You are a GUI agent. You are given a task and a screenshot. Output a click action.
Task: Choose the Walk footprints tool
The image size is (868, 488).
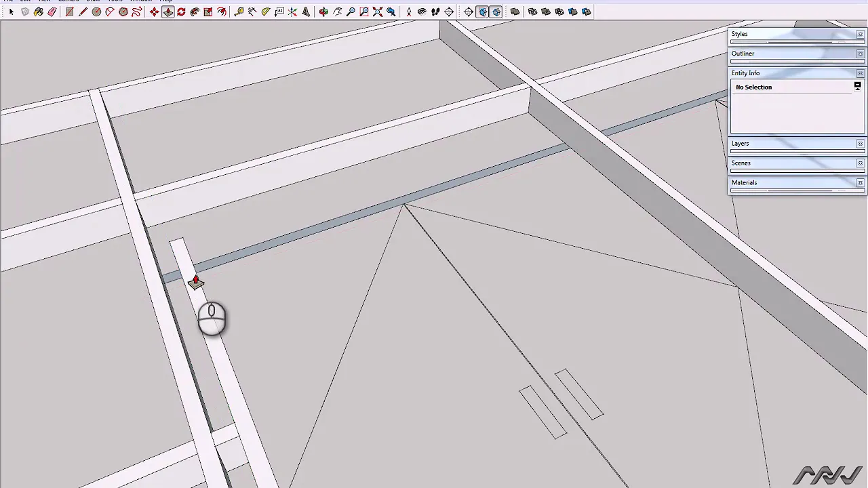(435, 12)
